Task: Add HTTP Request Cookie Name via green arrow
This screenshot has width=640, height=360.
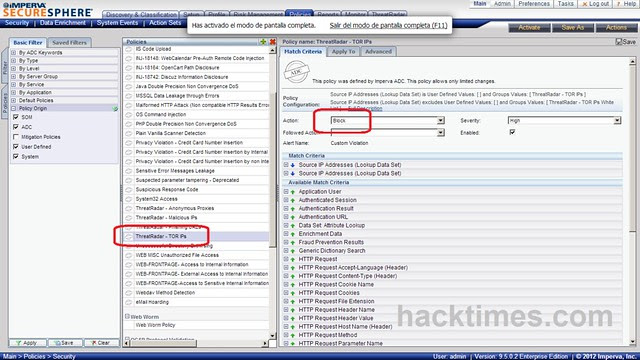Action: point(293,284)
